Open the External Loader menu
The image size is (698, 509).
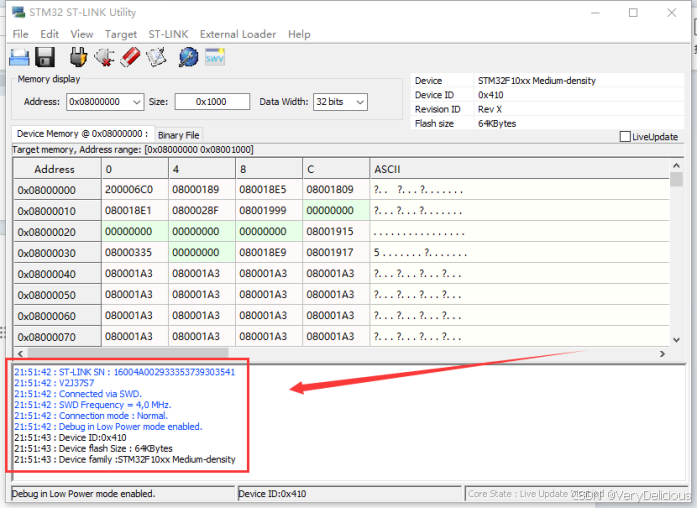(x=238, y=34)
